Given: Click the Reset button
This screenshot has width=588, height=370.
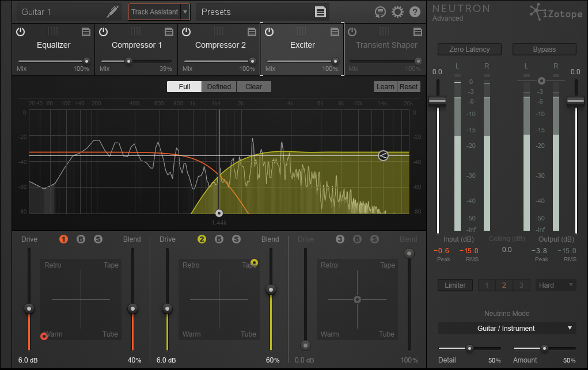Looking at the screenshot, I should 408,86.
